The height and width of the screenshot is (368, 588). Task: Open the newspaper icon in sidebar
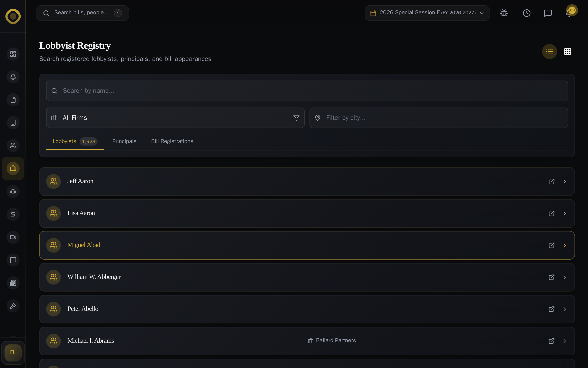coord(13,283)
